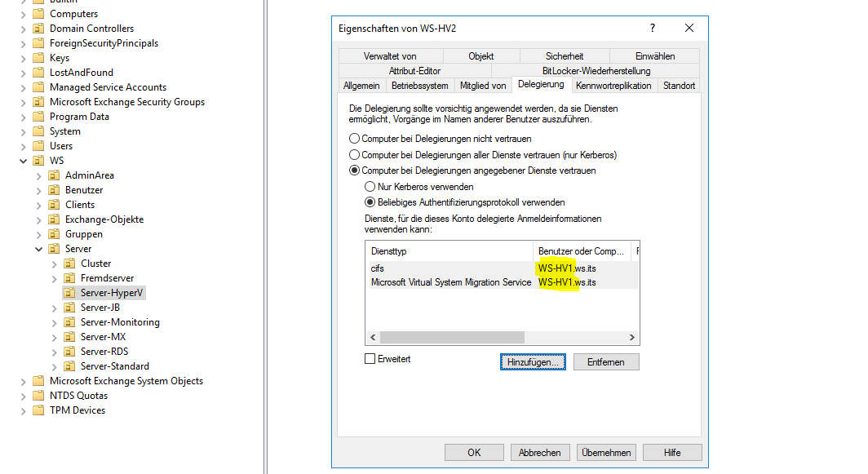Click the NTDS Quotas folder icon
The image size is (868, 474).
pos(38,395)
